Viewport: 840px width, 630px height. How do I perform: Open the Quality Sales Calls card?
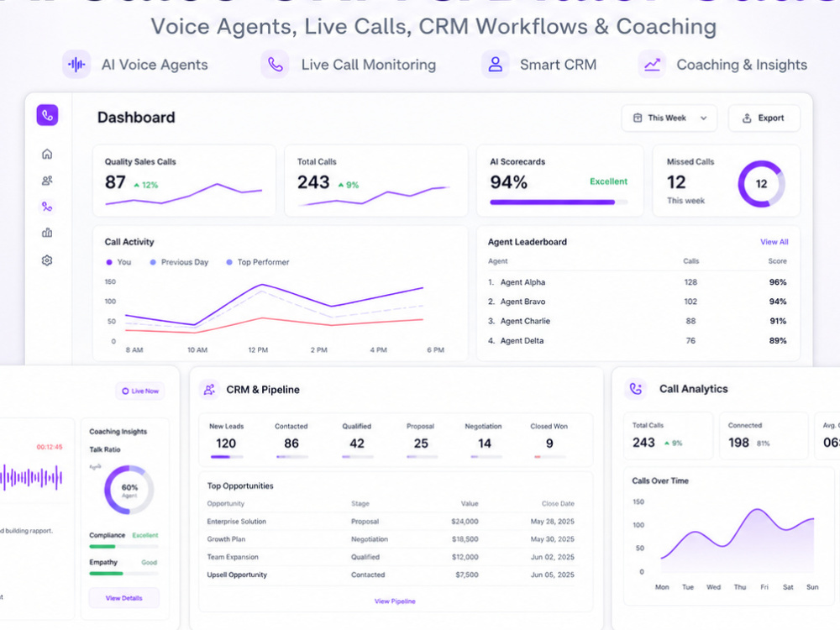(x=184, y=181)
